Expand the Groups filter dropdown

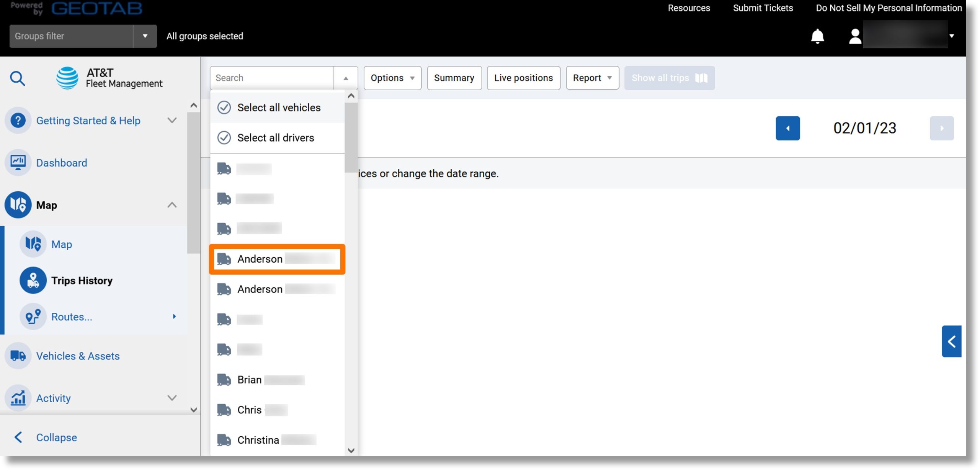click(144, 36)
